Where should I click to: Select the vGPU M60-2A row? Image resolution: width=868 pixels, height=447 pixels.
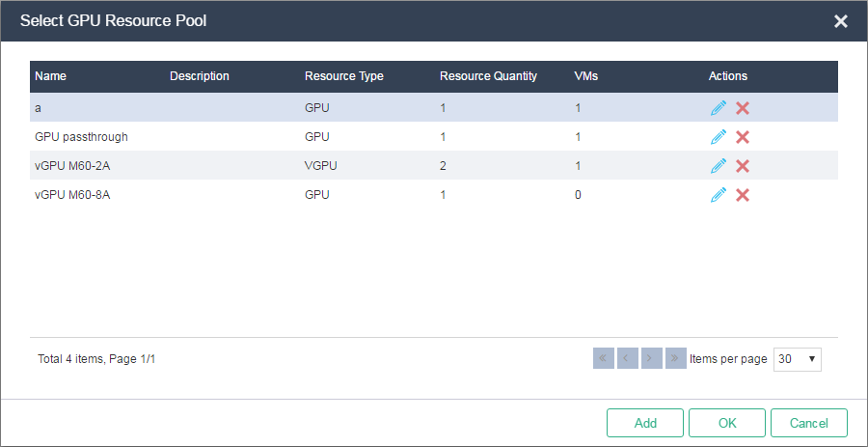pyautogui.click(x=434, y=166)
